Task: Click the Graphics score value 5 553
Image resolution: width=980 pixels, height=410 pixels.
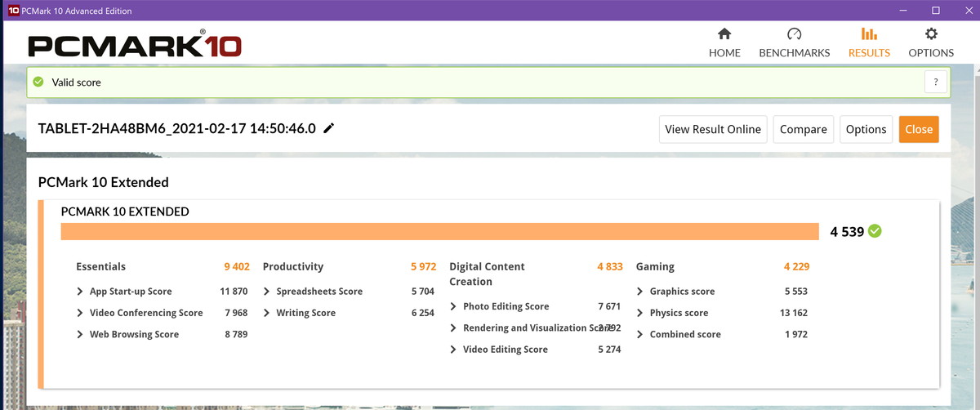Action: 795,292
